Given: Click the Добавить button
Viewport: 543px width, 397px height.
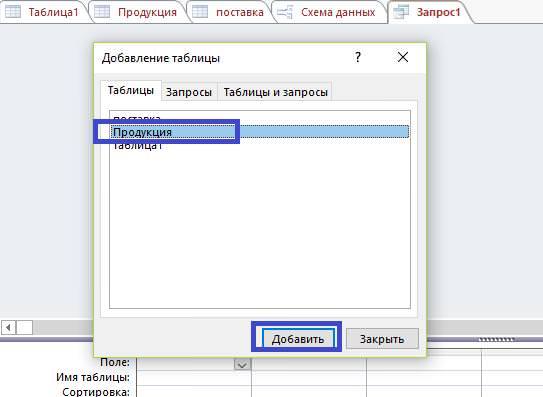Looking at the screenshot, I should click(298, 338).
